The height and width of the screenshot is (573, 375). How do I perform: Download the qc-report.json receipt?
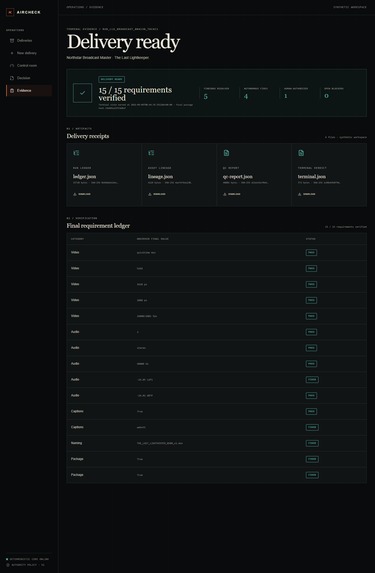(x=232, y=194)
